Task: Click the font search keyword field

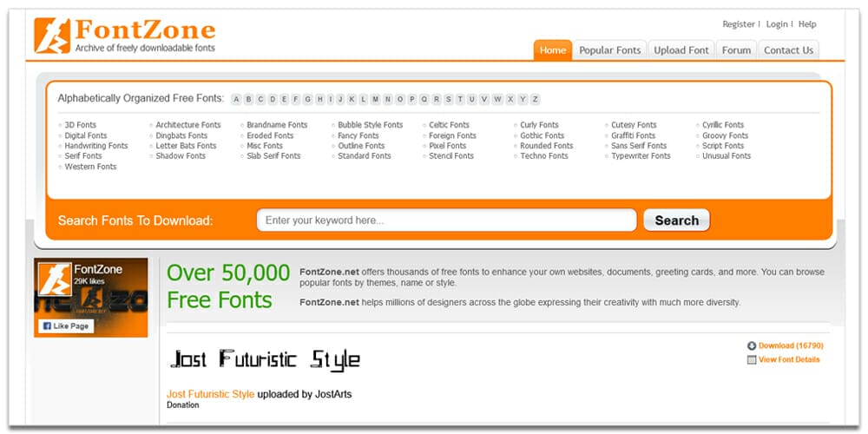Action: pos(446,220)
